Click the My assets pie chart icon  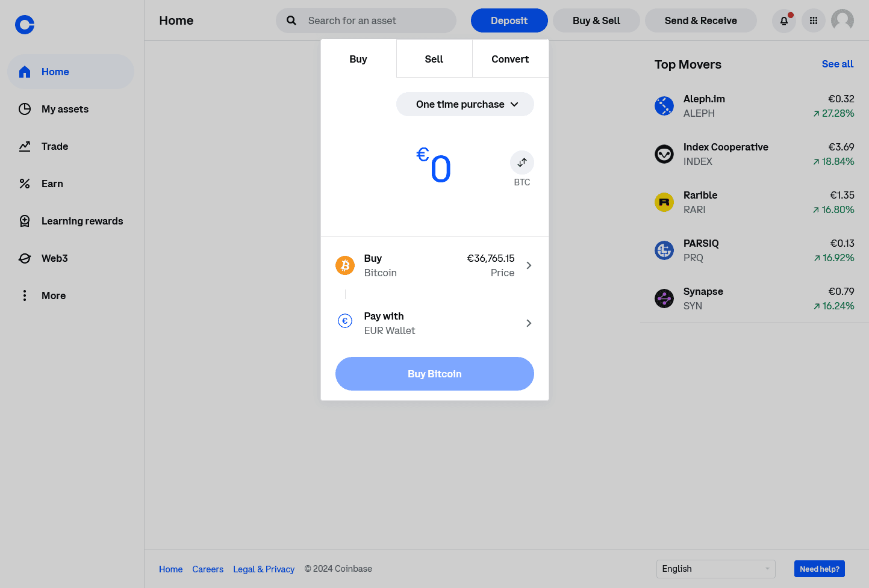[x=25, y=109]
